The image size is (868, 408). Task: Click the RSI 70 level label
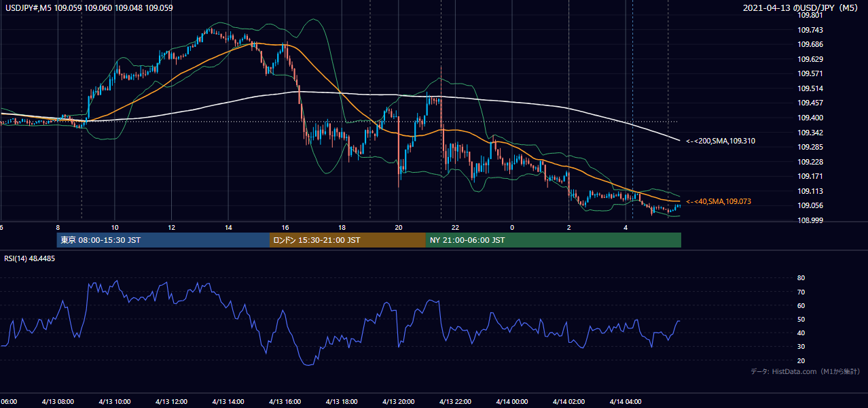801,292
